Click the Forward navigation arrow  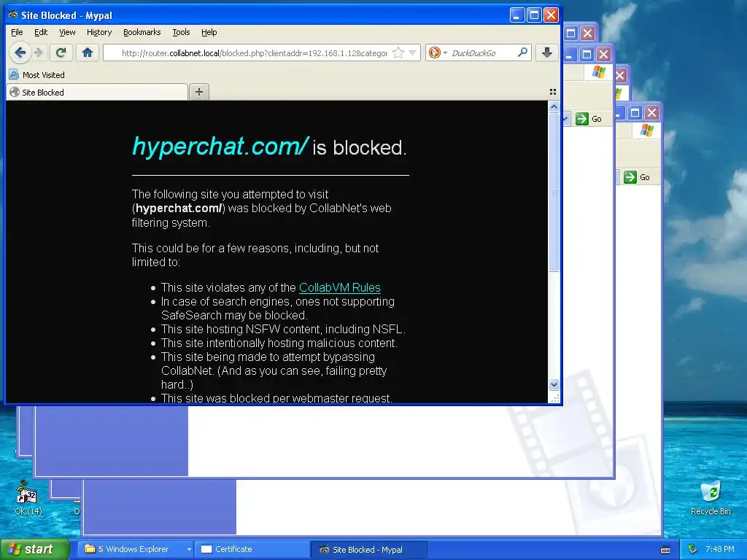point(39,52)
